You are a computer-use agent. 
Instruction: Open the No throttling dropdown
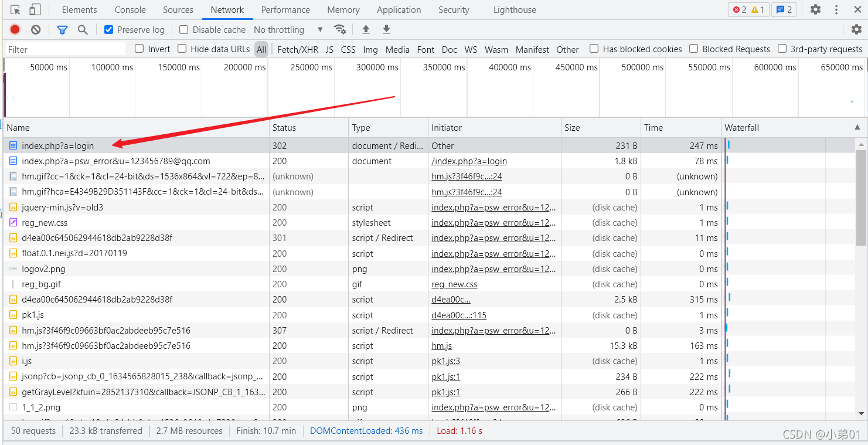287,29
